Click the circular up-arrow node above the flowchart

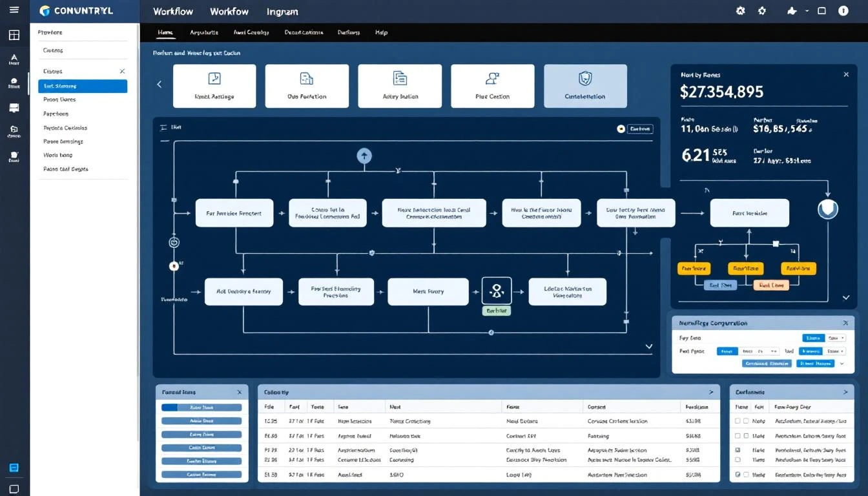click(364, 156)
